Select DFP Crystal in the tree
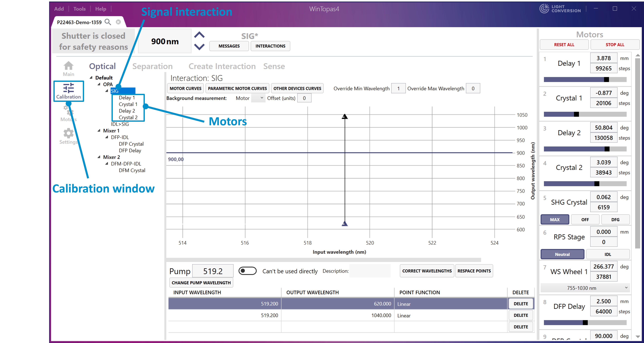This screenshot has height=343, width=644. pyautogui.click(x=131, y=144)
